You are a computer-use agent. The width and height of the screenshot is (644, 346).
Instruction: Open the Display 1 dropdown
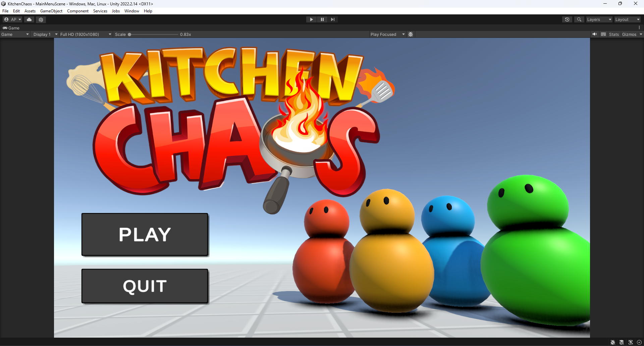click(45, 34)
